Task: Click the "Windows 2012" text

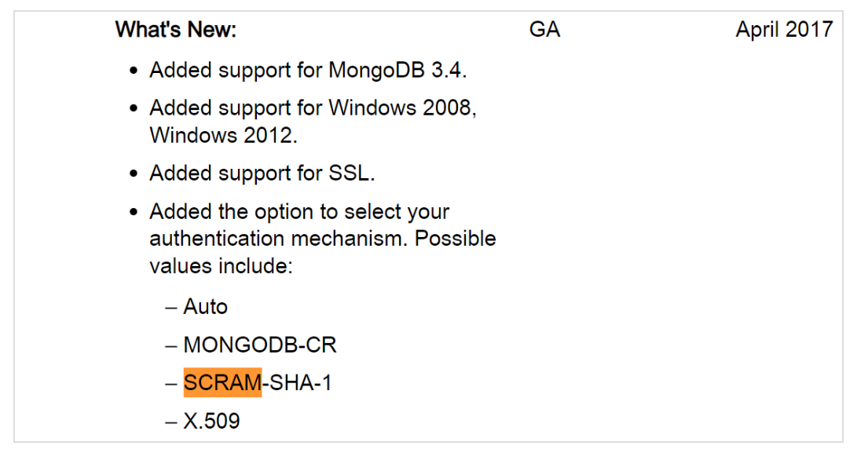Action: tap(223, 135)
